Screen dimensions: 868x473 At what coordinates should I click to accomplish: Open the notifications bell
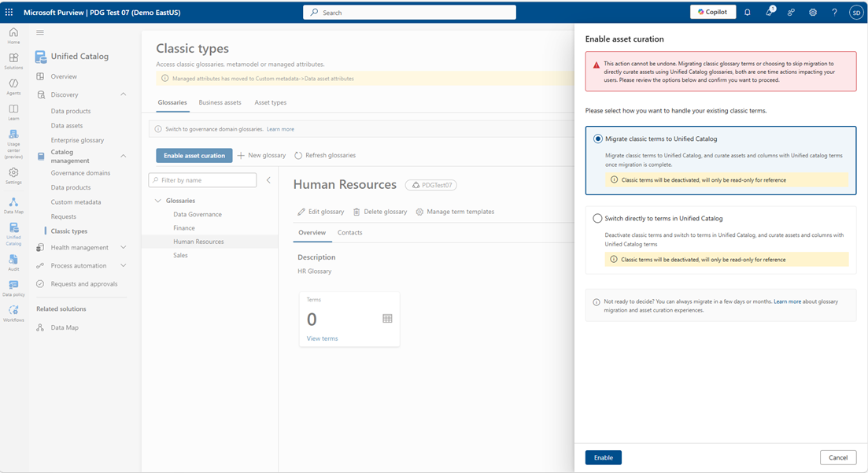[x=748, y=11]
